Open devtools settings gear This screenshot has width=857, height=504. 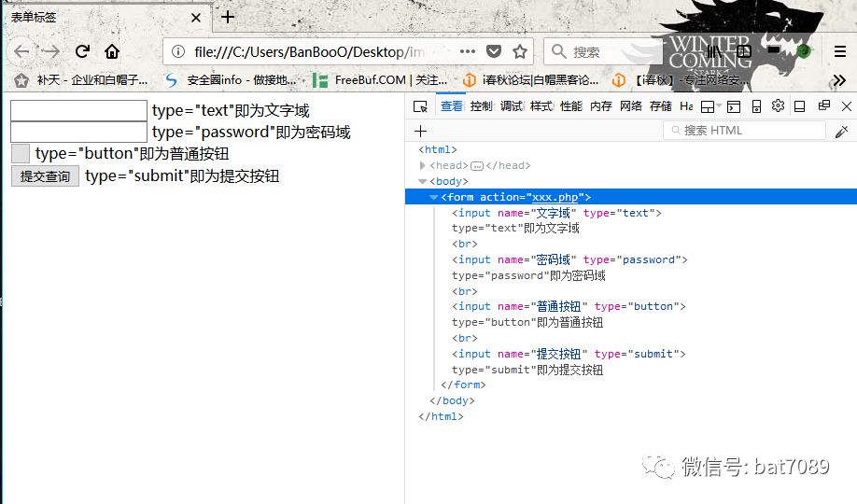pos(779,105)
